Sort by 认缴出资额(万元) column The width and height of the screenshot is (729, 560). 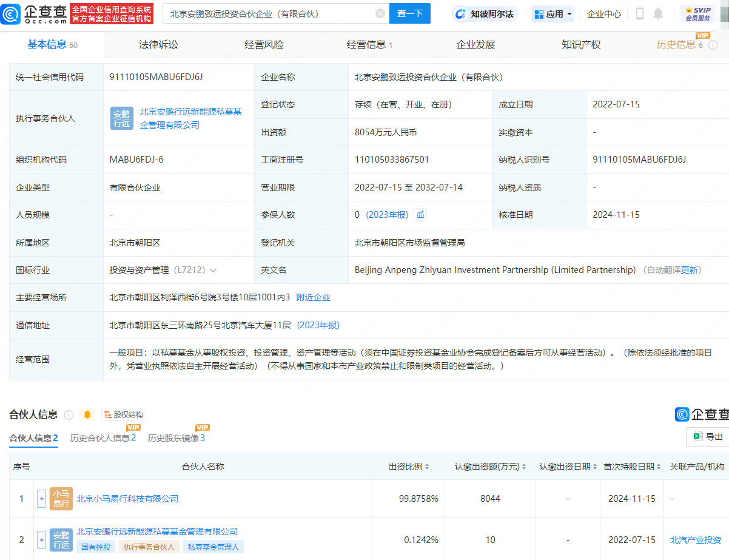coord(525,467)
